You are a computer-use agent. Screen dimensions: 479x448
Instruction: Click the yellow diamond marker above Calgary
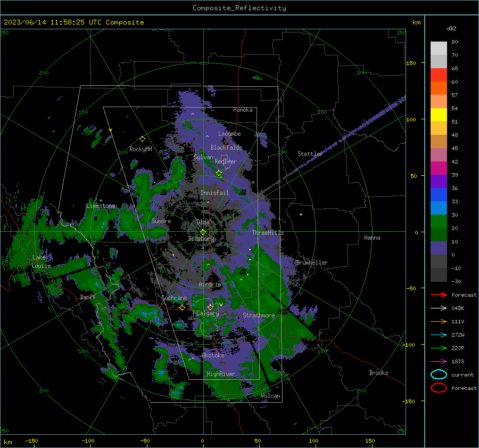210,307
